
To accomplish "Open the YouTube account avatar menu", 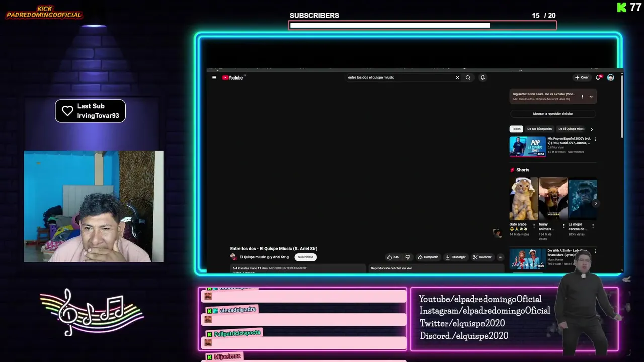I will [610, 77].
